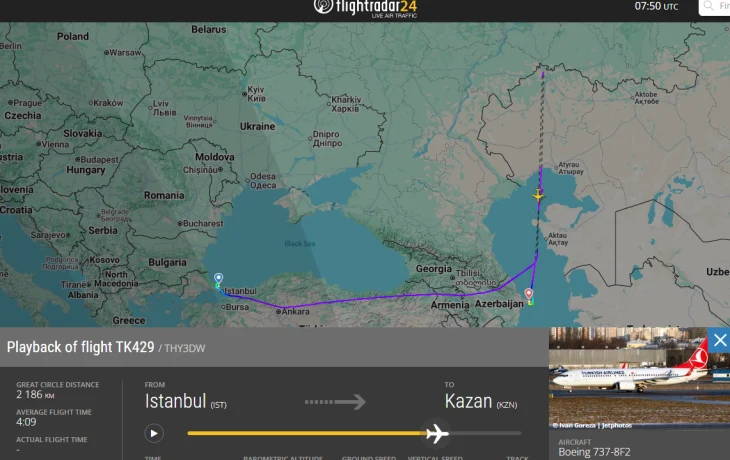
Task: Click the route arrow between airports
Action: (335, 401)
